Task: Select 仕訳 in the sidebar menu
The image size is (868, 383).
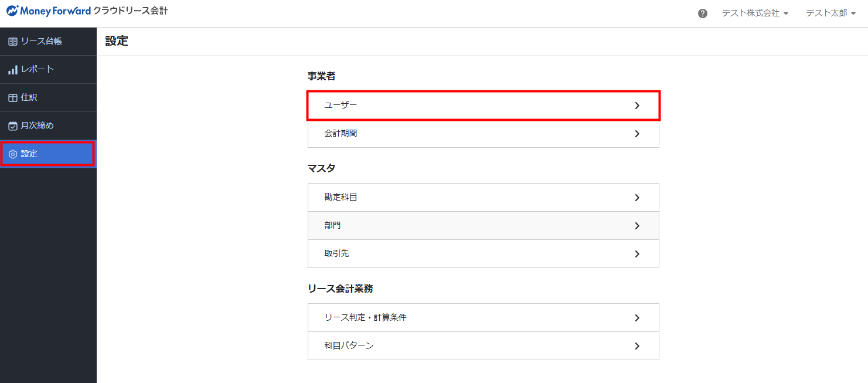Action: click(x=29, y=97)
